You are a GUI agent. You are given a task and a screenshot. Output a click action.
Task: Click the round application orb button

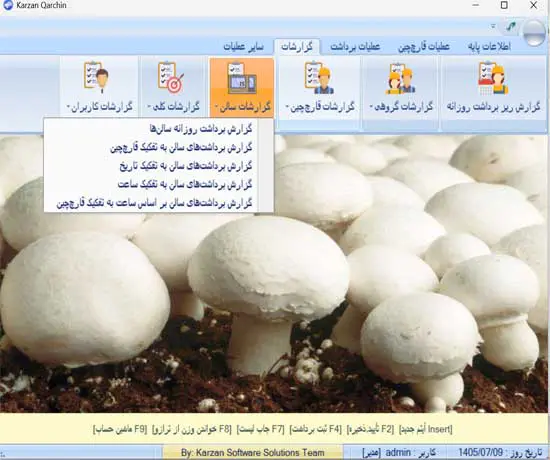point(534,32)
